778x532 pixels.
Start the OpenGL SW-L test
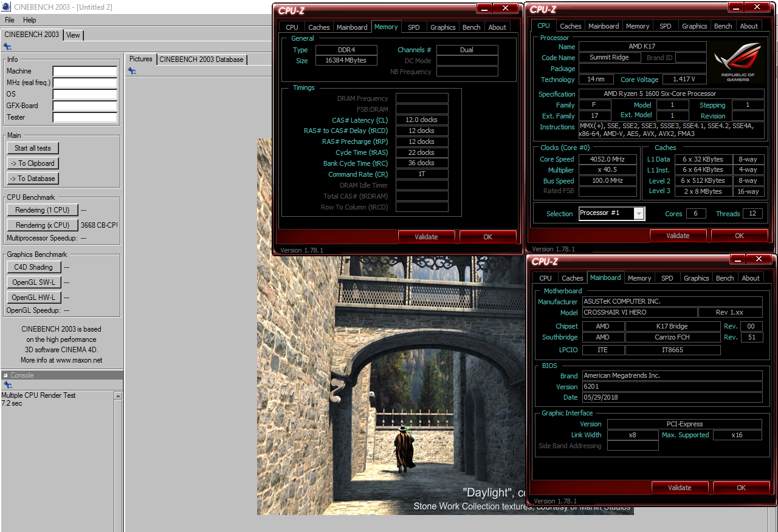pyautogui.click(x=33, y=282)
